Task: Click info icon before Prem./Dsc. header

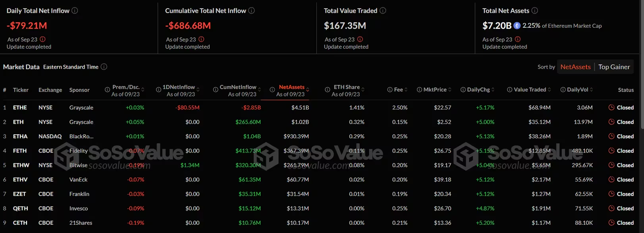Action: pyautogui.click(x=107, y=90)
